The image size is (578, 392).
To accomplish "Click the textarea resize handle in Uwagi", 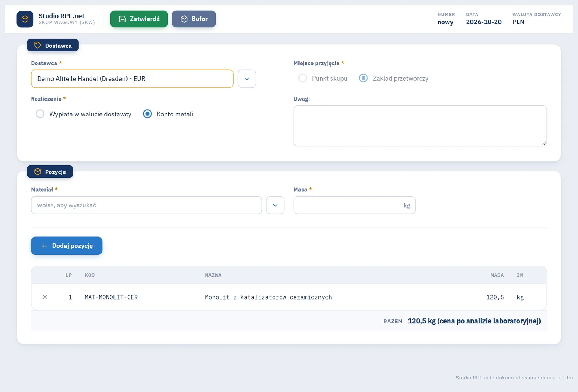I will tap(544, 143).
